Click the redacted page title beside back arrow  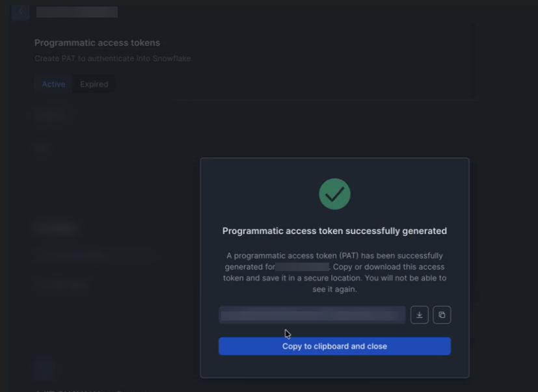tap(77, 12)
